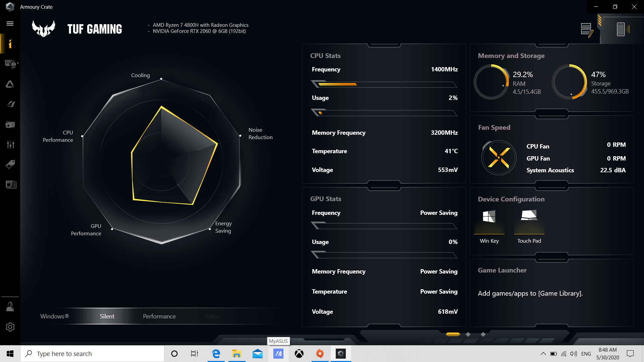The height and width of the screenshot is (362, 644).
Task: Select the Turbo operating mode
Action: [x=212, y=316]
